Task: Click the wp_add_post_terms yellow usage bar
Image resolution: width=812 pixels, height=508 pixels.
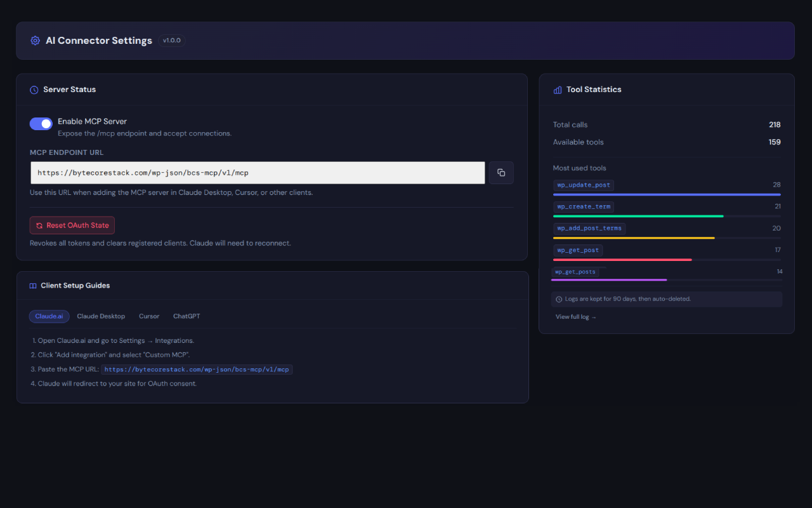Action: coord(634,238)
